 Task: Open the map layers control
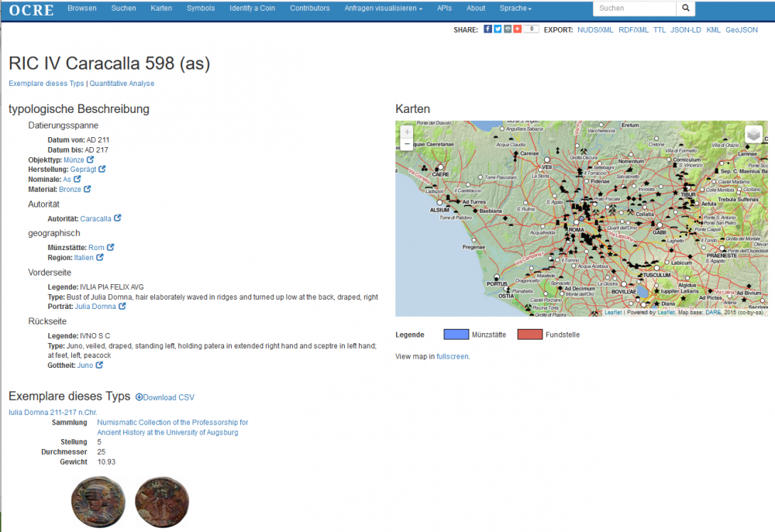[753, 134]
